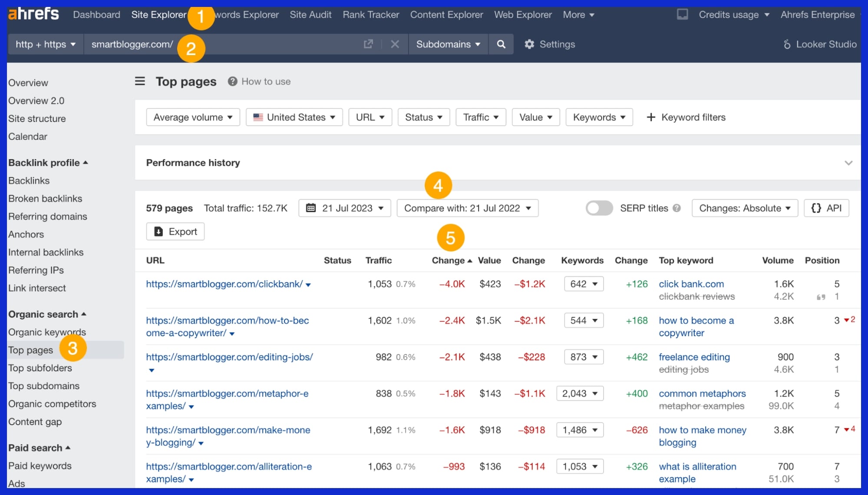This screenshot has width=868, height=495.
Task: Open Site Audit tab
Action: 310,15
